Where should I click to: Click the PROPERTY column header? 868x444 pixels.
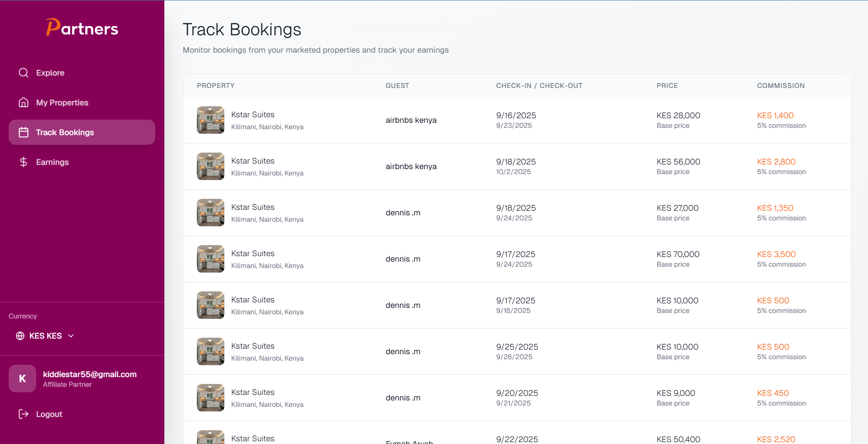point(216,86)
